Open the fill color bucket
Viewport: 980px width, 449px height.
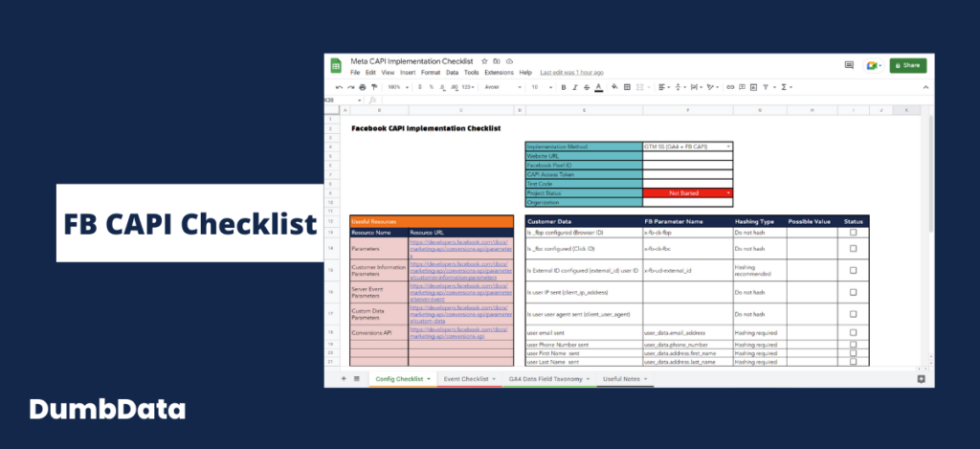click(x=615, y=87)
